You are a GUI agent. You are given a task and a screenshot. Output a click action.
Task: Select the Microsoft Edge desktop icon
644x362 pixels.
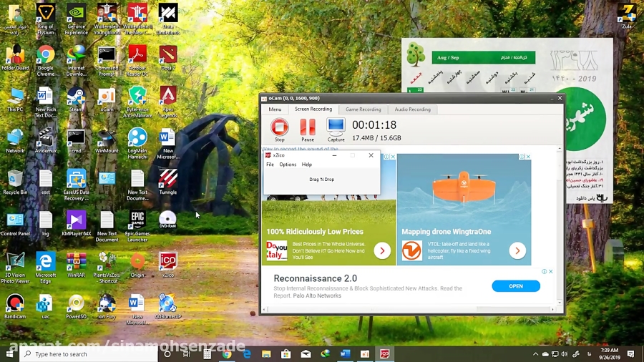click(45, 268)
